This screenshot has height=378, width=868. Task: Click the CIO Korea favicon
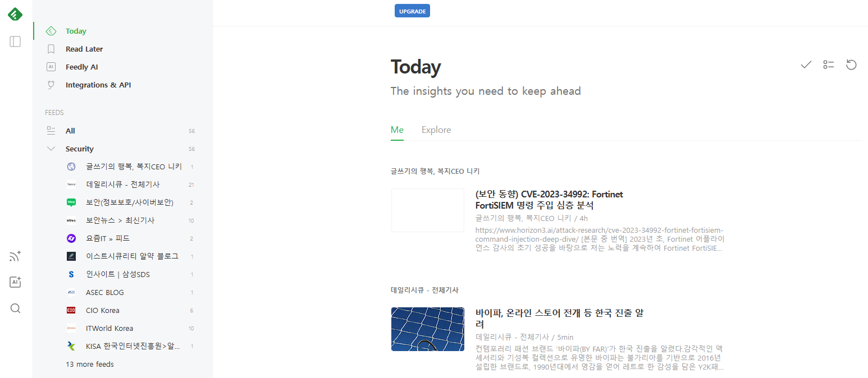coord(71,310)
